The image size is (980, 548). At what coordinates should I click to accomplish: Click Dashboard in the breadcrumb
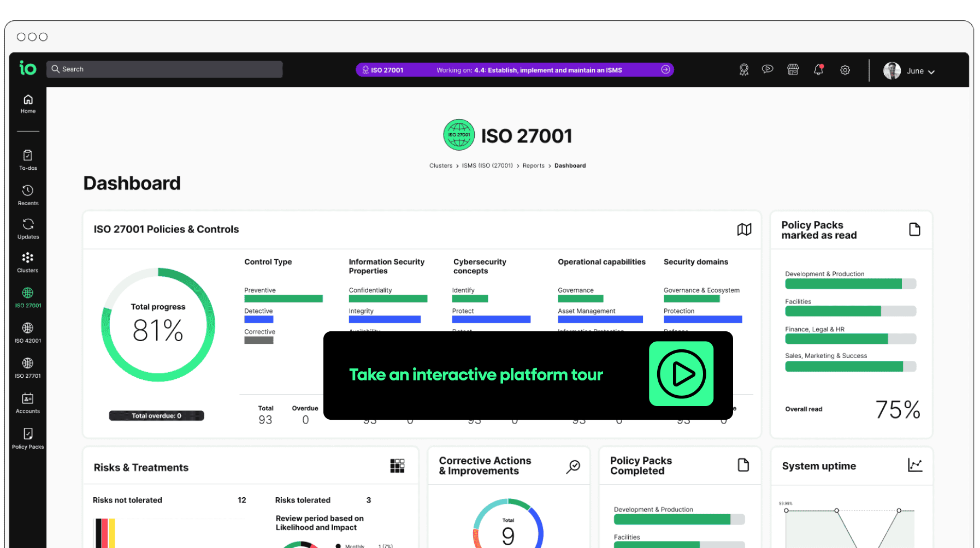coord(570,165)
